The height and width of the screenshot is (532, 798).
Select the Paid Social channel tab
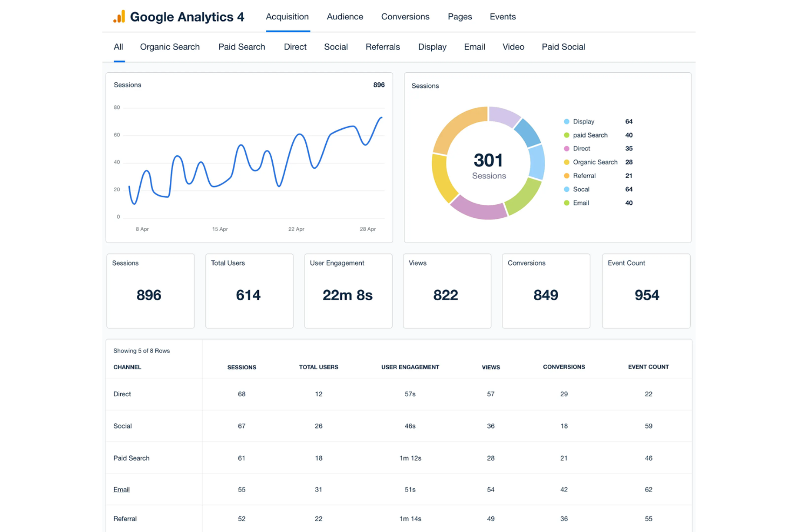coord(563,47)
